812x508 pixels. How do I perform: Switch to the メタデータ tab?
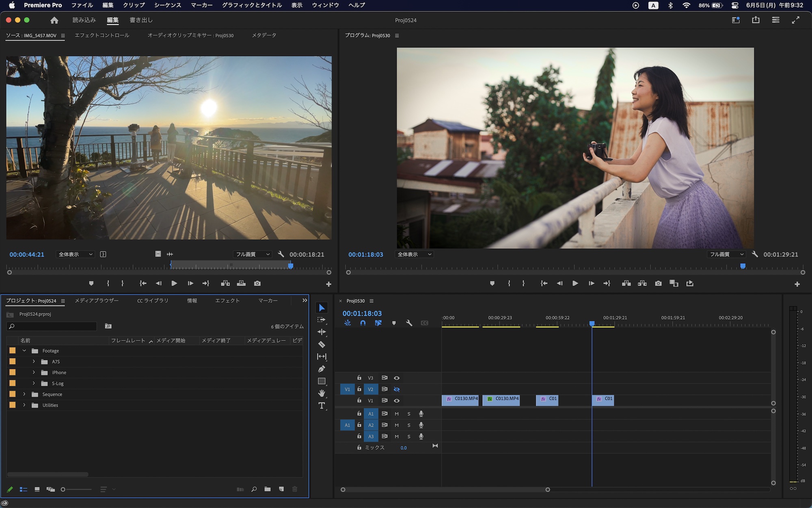pyautogui.click(x=263, y=35)
